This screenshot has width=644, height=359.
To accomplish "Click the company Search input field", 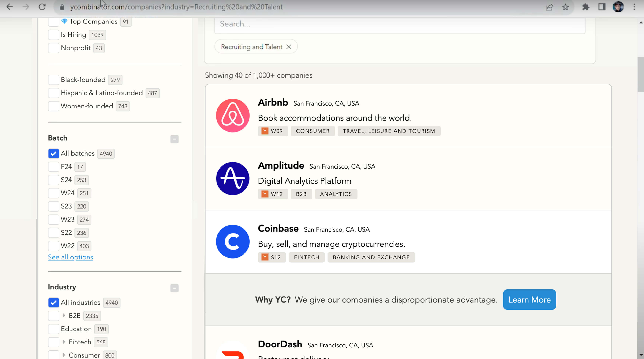I will point(400,24).
